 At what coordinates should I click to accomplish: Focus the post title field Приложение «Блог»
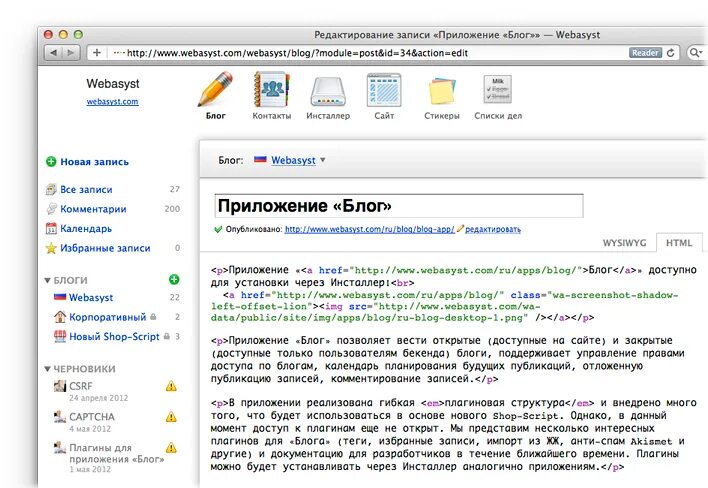point(399,206)
